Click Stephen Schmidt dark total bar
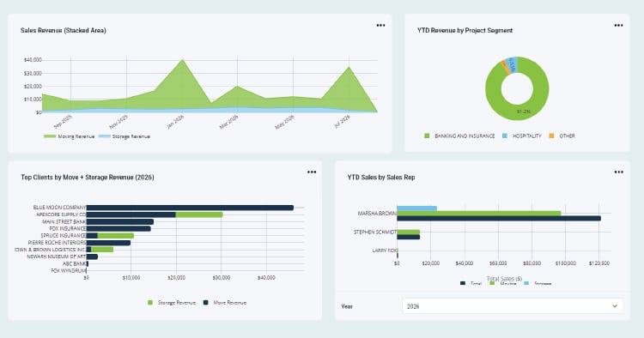This screenshot has width=644, height=338. click(408, 237)
